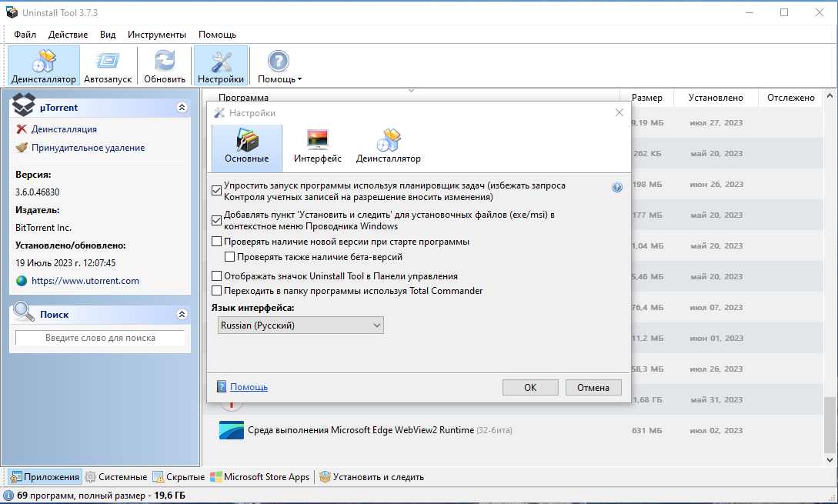Click the 631 МБ size cell
This screenshot has width=838, height=504.
click(x=646, y=430)
